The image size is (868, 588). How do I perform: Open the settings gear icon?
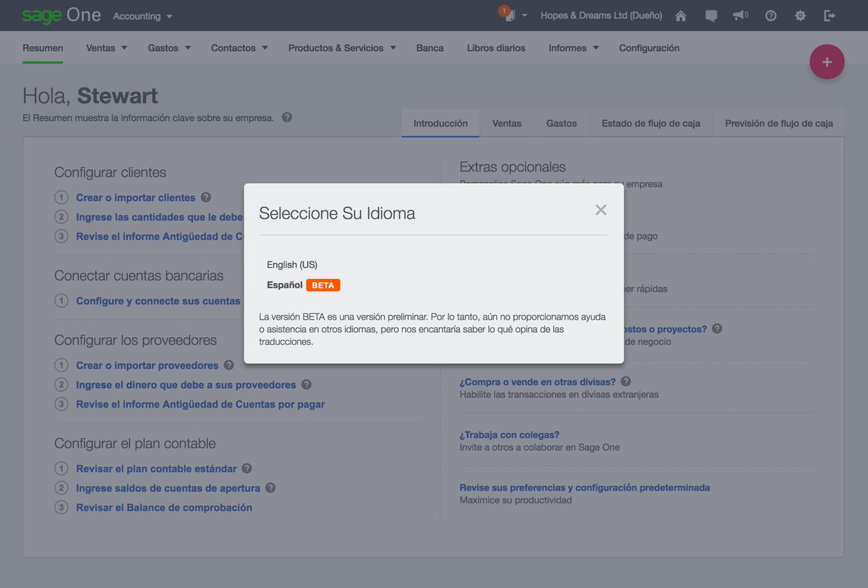800,15
